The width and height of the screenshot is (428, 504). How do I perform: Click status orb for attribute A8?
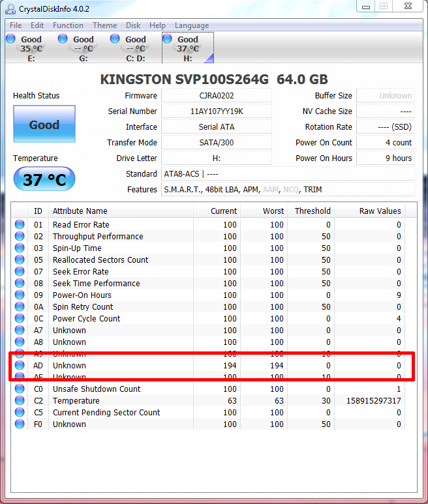click(x=20, y=342)
